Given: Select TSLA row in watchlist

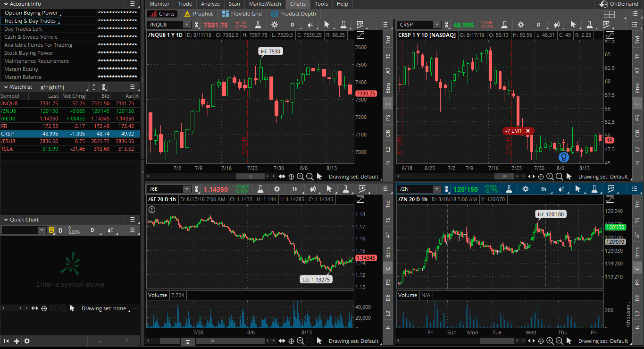Looking at the screenshot, I should [70, 149].
